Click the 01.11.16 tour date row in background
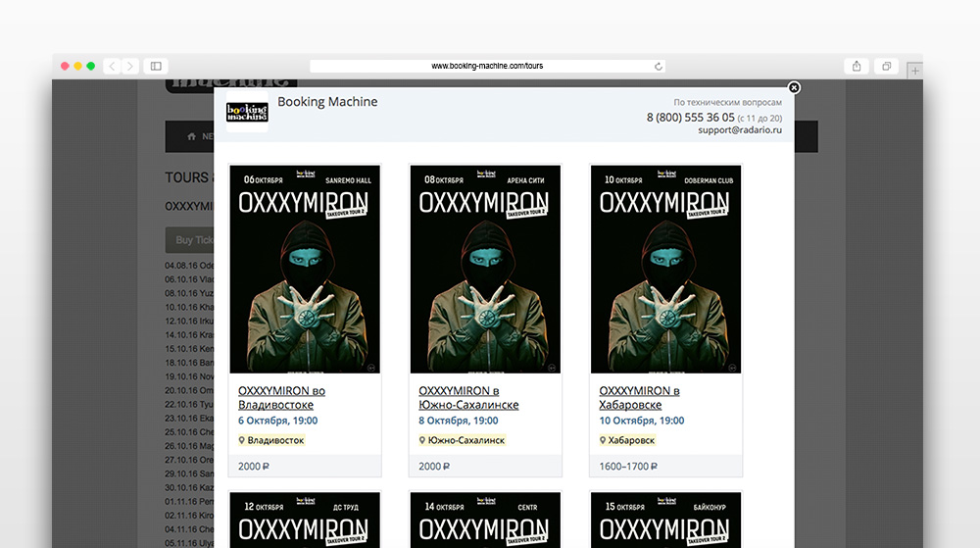This screenshot has width=980, height=548. pyautogui.click(x=189, y=501)
